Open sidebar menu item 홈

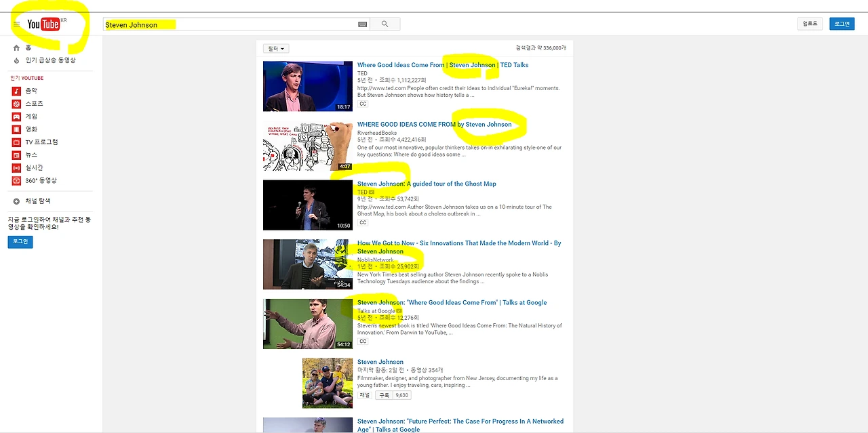point(28,47)
